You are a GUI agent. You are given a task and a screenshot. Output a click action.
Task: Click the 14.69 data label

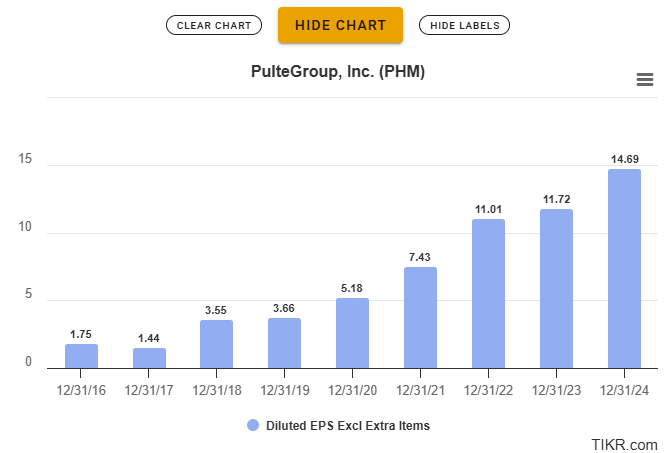[625, 159]
